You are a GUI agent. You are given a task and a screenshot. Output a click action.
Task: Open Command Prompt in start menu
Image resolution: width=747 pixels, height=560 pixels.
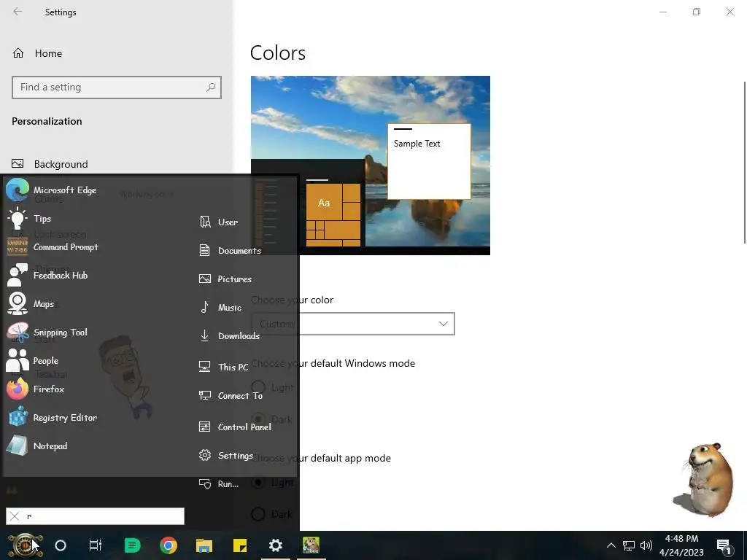click(53, 247)
